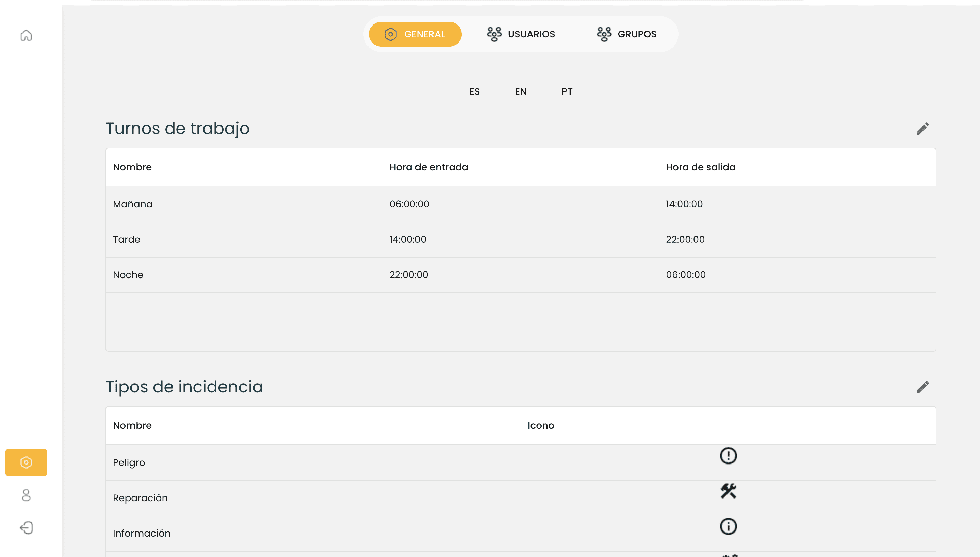
Task: Open the USUARIOS tab
Action: click(x=521, y=34)
